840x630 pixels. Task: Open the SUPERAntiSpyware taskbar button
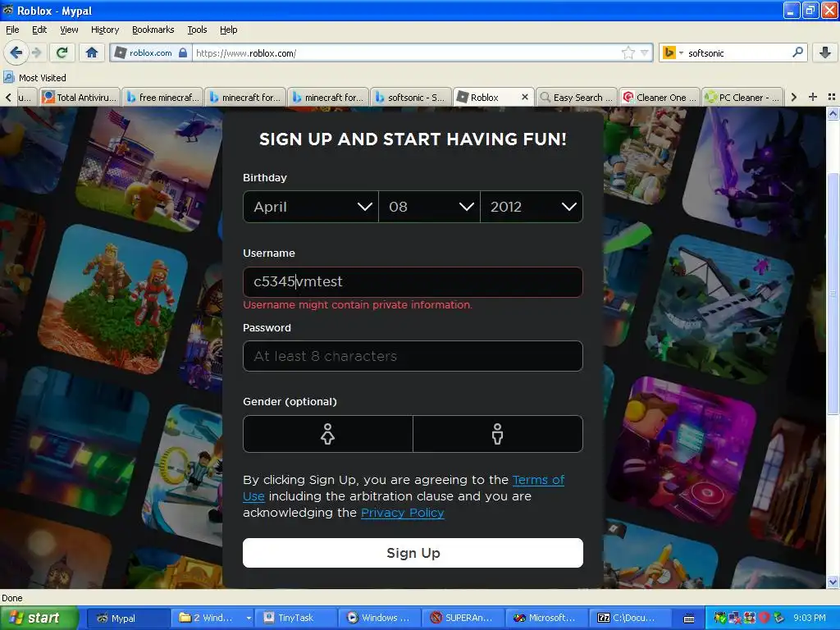click(x=463, y=618)
